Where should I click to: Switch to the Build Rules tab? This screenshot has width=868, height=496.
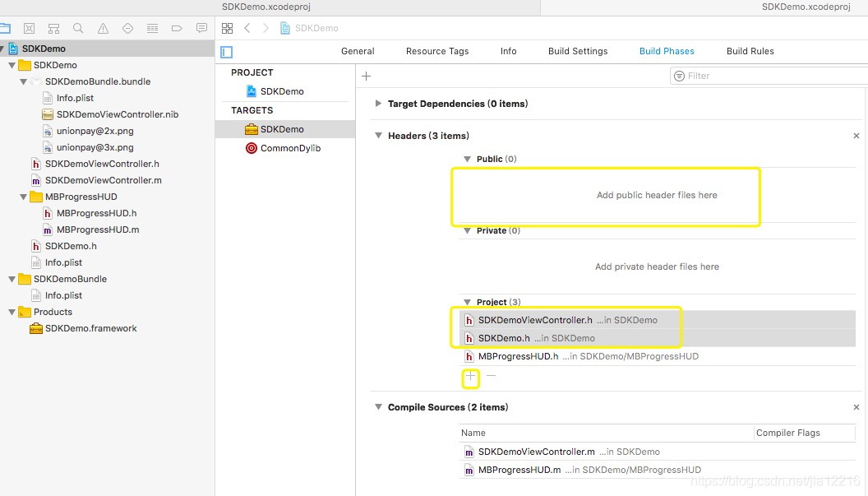(x=750, y=51)
